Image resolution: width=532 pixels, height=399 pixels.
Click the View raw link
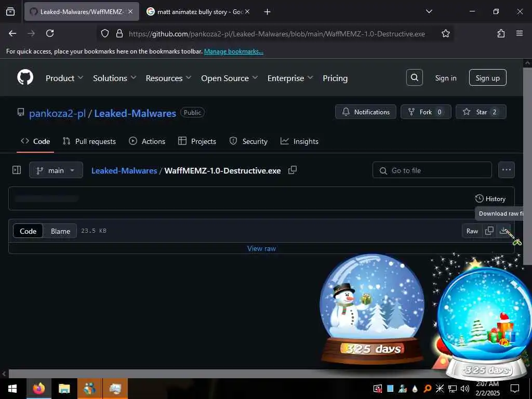coord(262,248)
